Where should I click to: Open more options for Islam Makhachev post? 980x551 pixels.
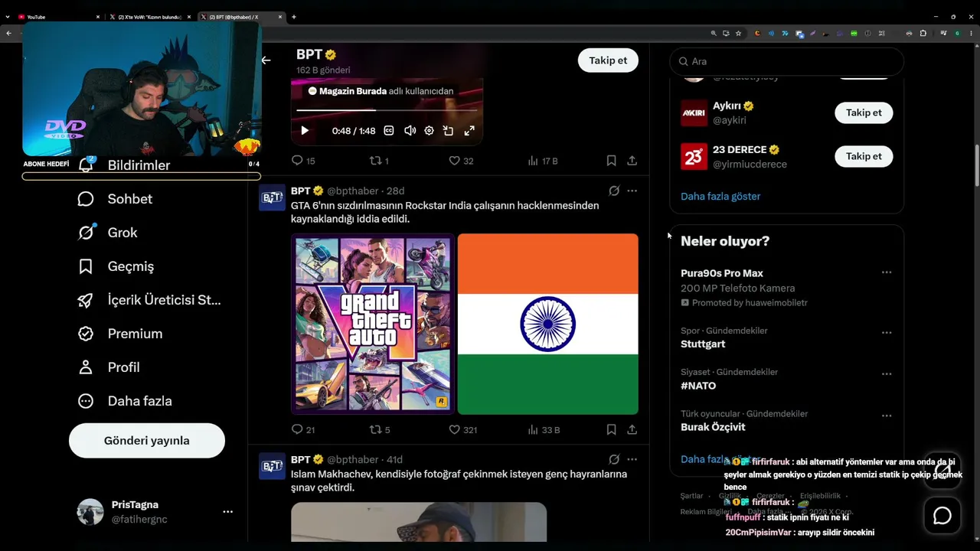(x=632, y=459)
